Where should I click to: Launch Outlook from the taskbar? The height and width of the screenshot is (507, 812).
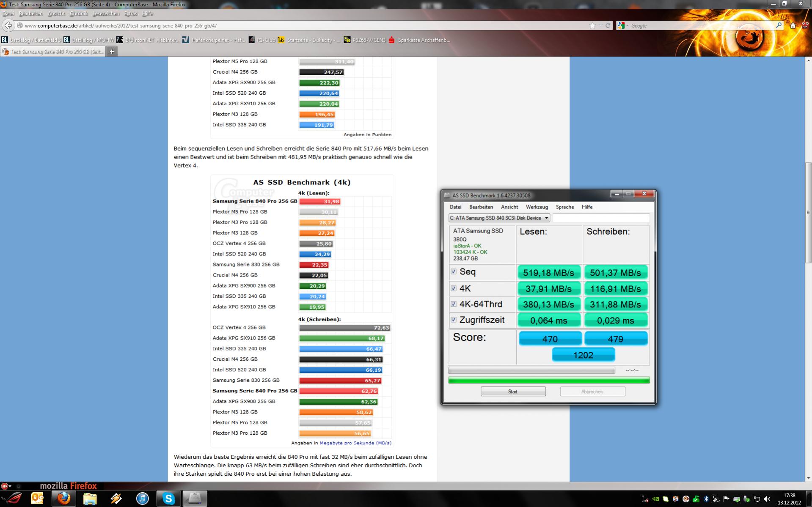(38, 499)
